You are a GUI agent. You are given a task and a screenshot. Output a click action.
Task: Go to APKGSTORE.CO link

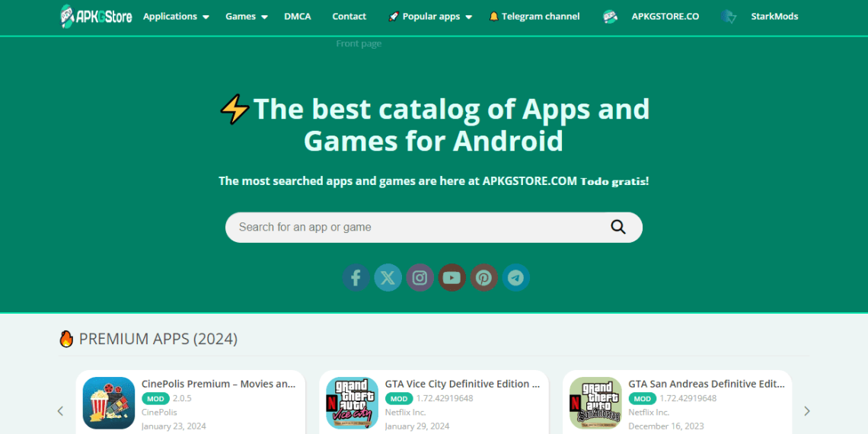[x=665, y=16]
